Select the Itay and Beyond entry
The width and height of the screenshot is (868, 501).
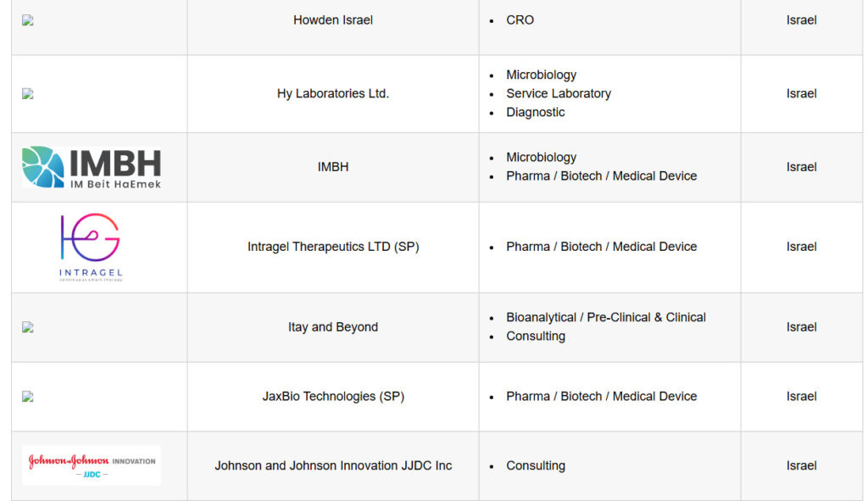click(333, 327)
